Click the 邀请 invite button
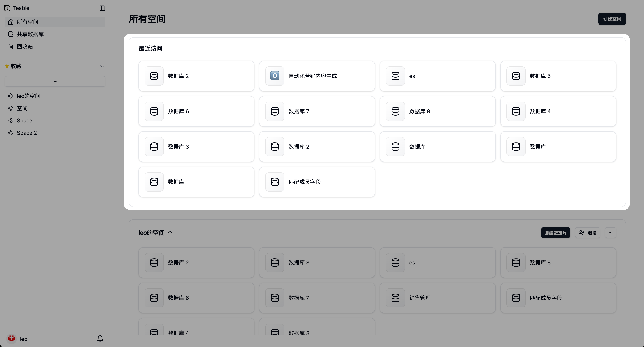The height and width of the screenshot is (347, 644). click(587, 233)
